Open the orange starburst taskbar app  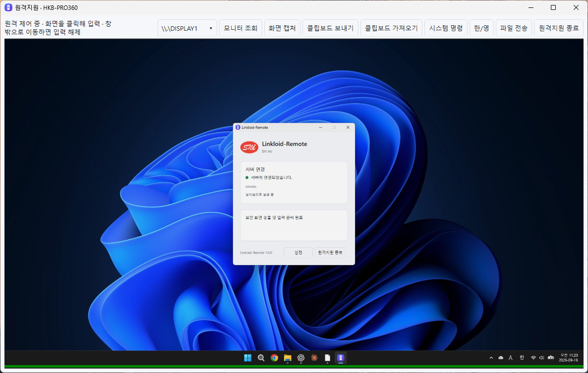pyautogui.click(x=314, y=358)
